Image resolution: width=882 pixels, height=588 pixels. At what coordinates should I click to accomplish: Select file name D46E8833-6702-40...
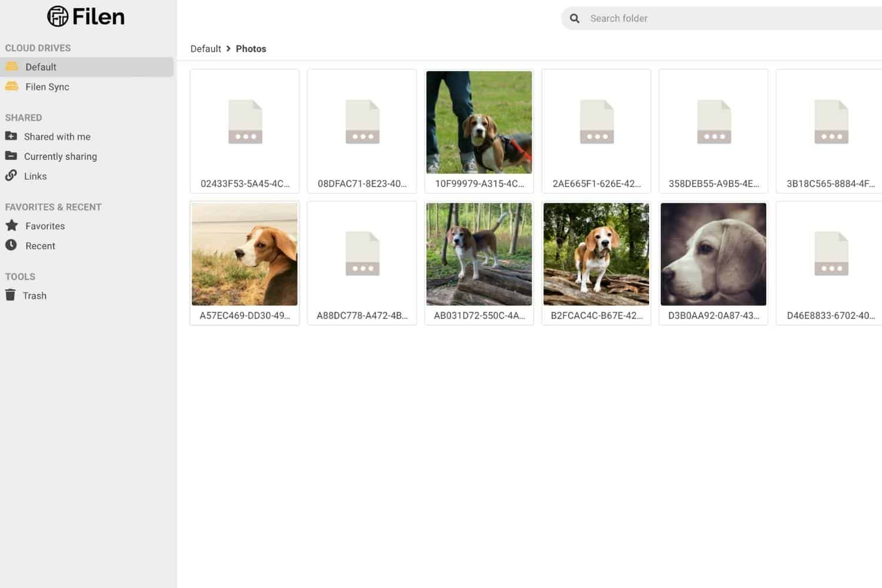831,315
